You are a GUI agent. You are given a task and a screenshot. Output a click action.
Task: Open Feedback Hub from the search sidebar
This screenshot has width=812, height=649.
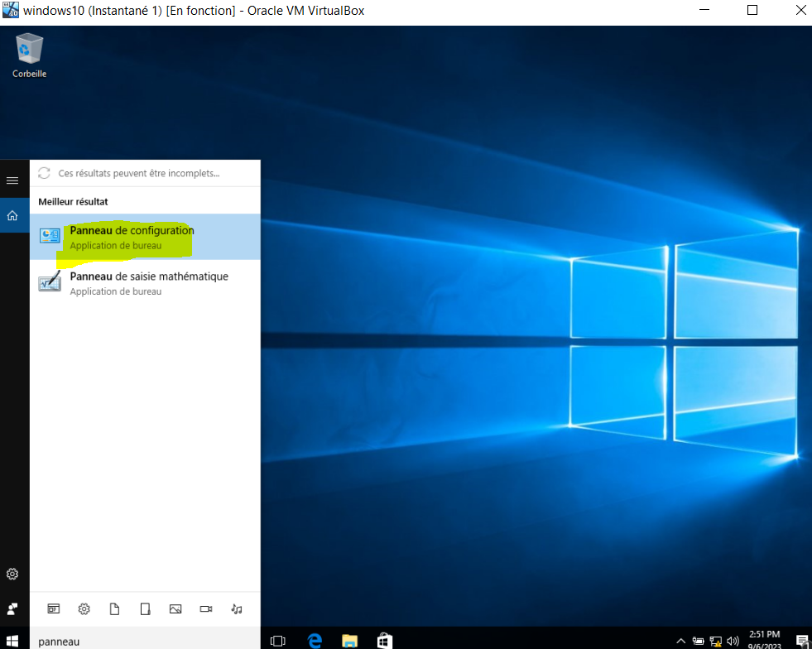(12, 608)
